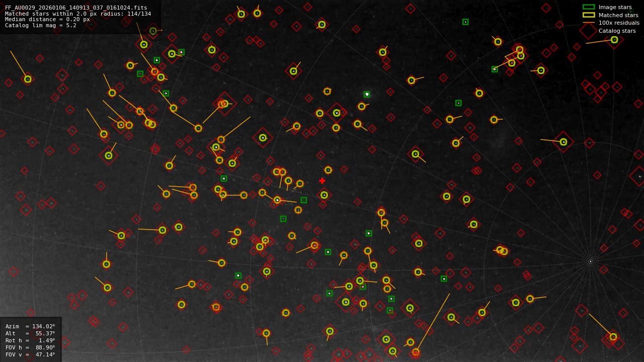Click the Catalog stars legend diamond icon
The width and height of the screenshot is (644, 362).
589,31
